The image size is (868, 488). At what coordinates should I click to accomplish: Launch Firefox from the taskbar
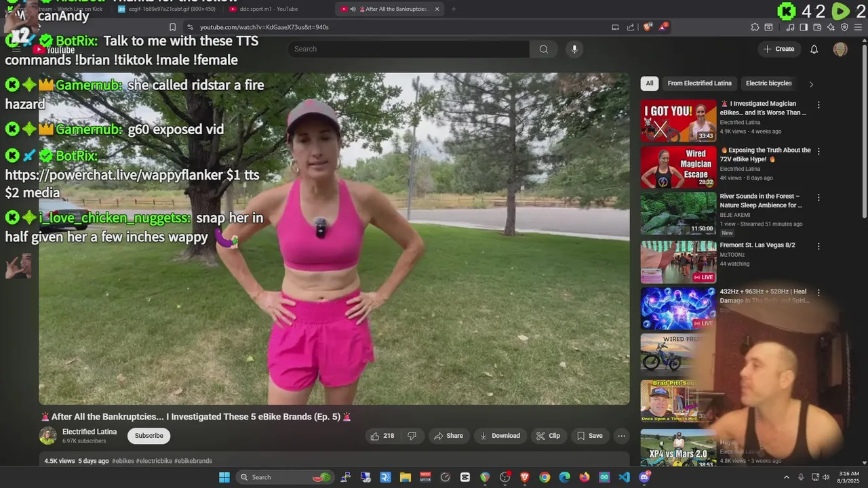click(585, 477)
